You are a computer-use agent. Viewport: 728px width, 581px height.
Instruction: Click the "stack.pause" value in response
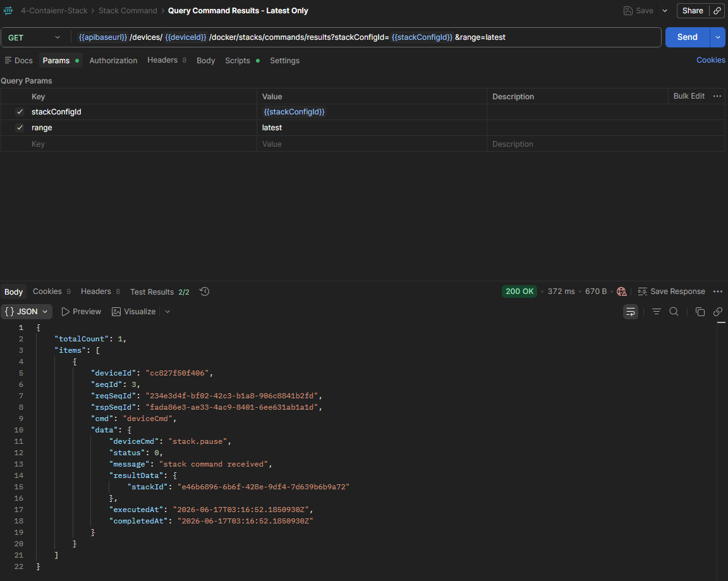tap(197, 442)
